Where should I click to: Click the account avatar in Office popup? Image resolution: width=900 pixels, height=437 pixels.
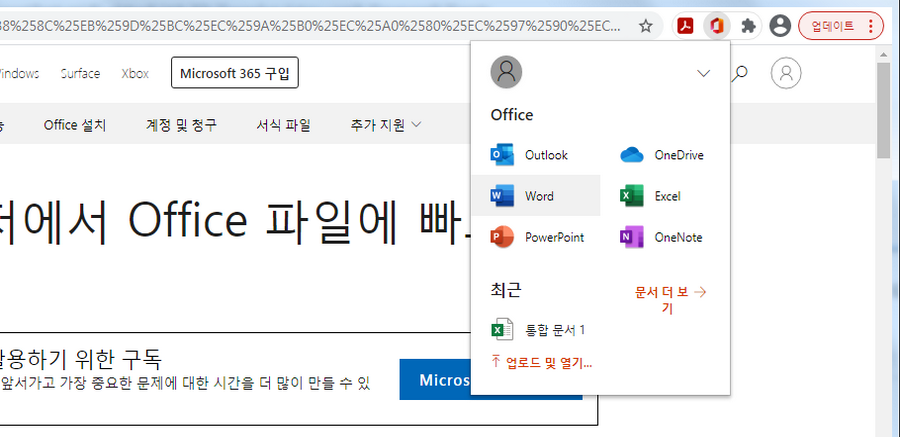506,72
